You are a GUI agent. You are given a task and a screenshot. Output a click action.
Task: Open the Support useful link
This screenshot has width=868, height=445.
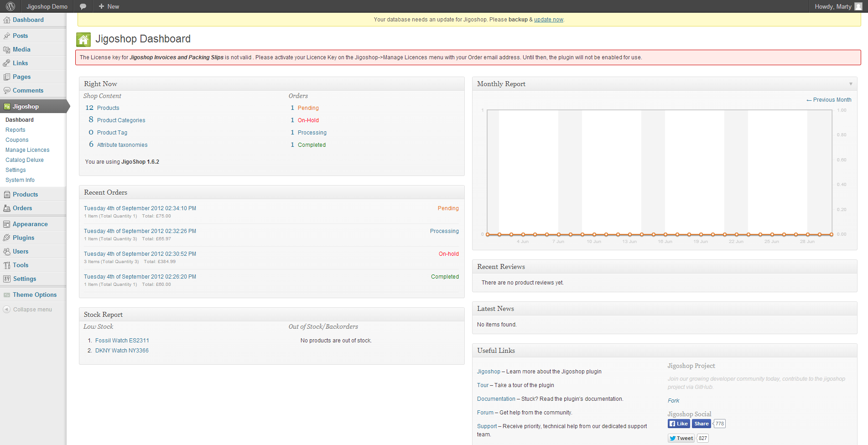point(487,426)
